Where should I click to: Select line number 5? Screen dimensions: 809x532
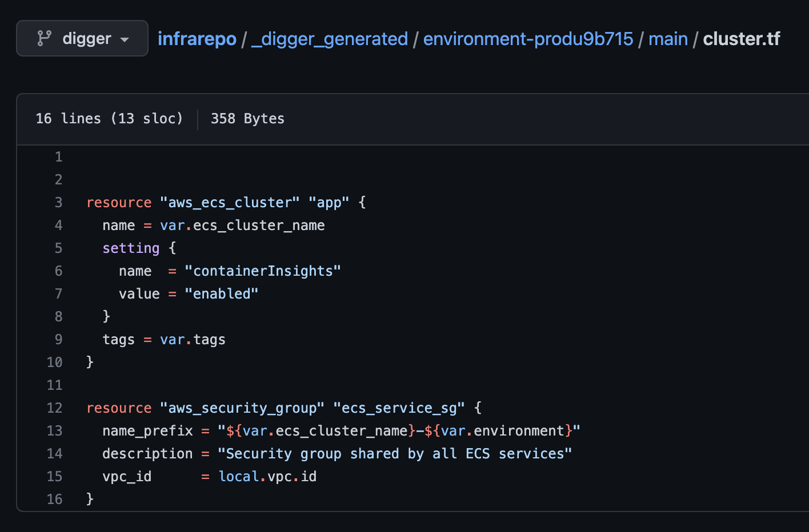click(58, 248)
